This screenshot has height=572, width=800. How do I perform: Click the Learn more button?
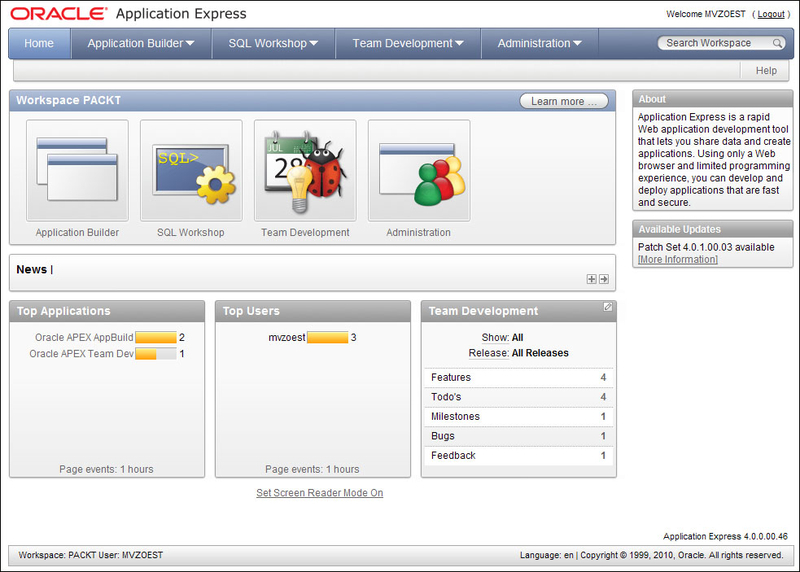coord(564,101)
